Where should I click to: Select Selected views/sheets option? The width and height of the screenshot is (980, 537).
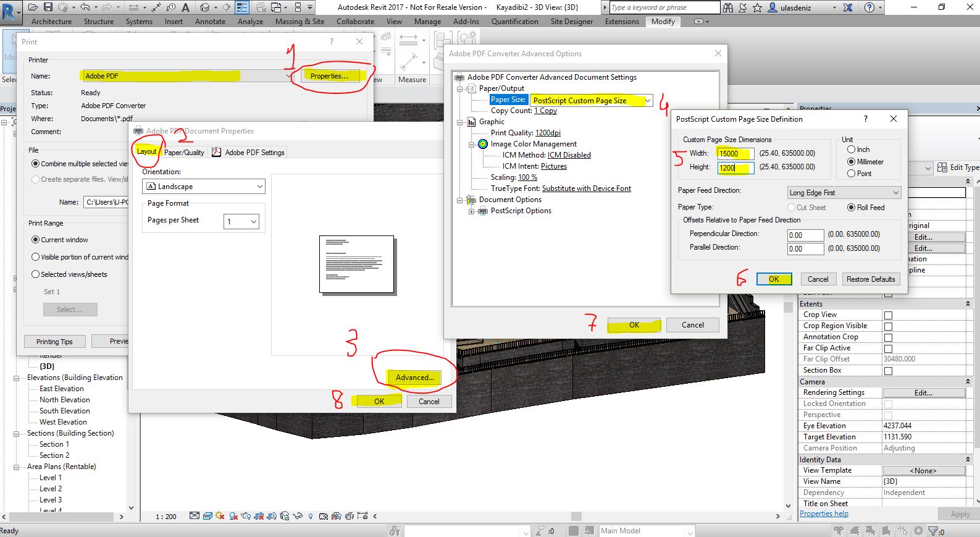pyautogui.click(x=35, y=274)
